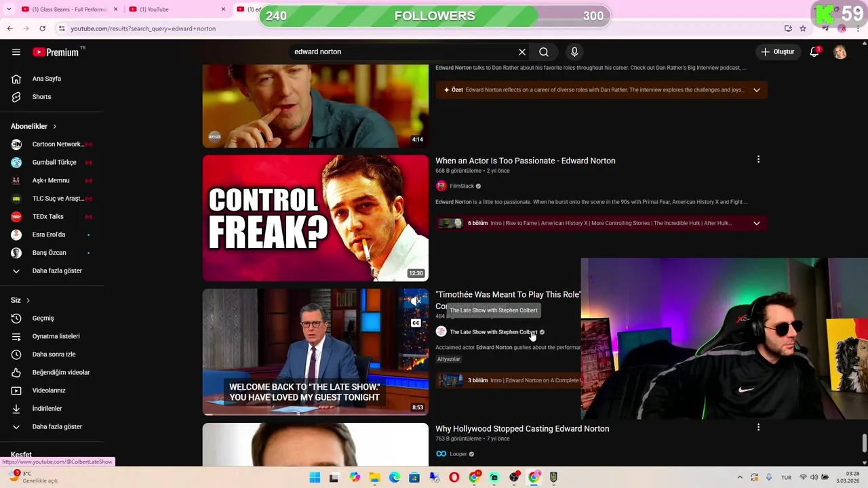Click the Oluştur create button
This screenshot has width=868, height=488.
(777, 52)
